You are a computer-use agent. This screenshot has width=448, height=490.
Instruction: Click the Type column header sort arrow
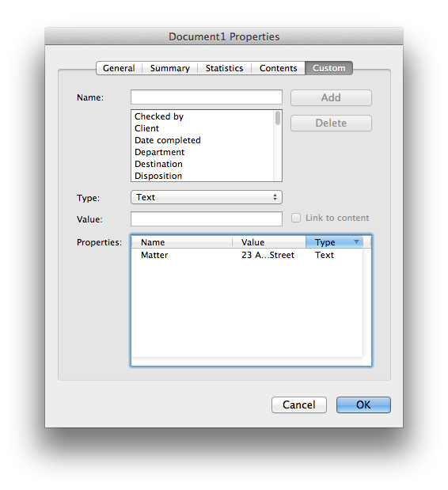(356, 242)
